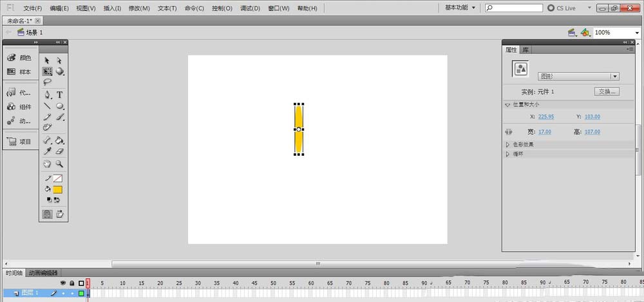Open the 视图(V) menu
The height and width of the screenshot is (302, 644).
86,8
